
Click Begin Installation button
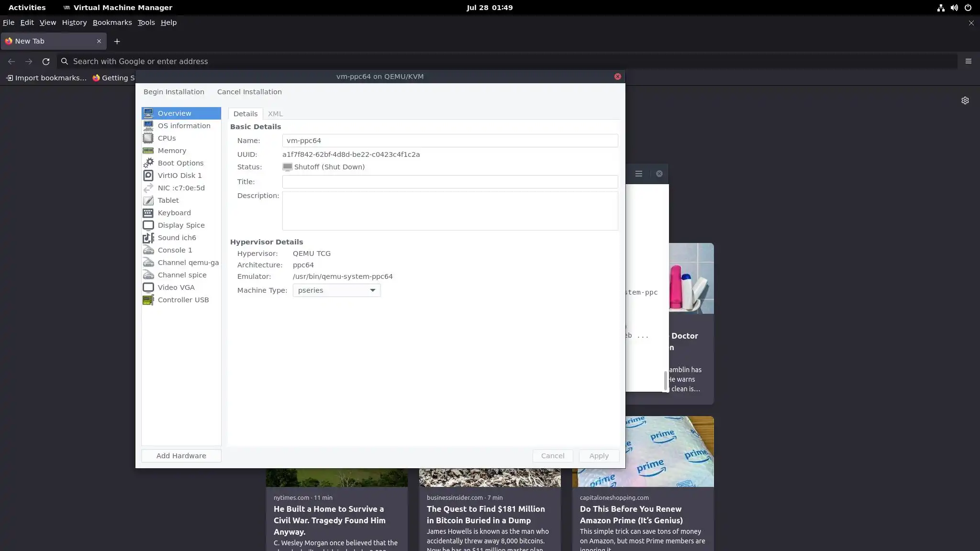pyautogui.click(x=174, y=92)
